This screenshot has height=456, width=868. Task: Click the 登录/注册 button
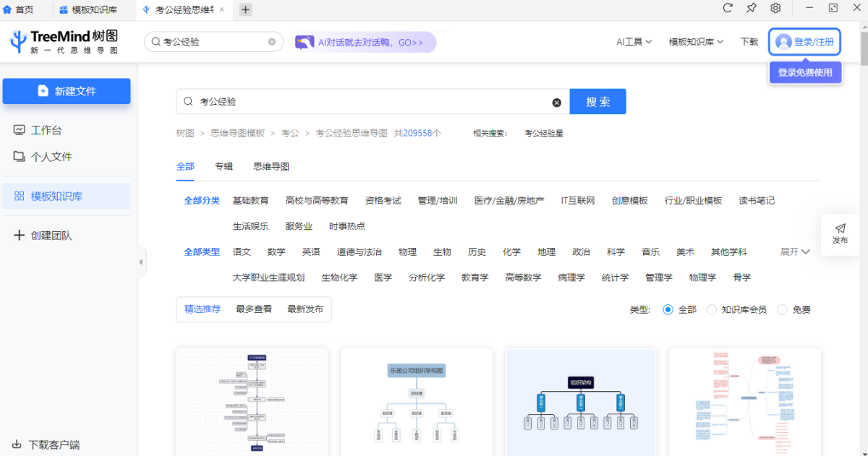click(804, 42)
